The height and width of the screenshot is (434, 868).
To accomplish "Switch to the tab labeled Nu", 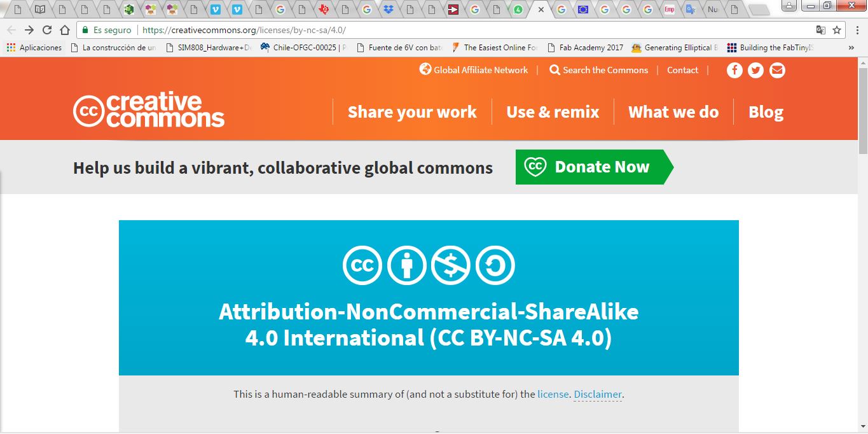I will (x=713, y=10).
